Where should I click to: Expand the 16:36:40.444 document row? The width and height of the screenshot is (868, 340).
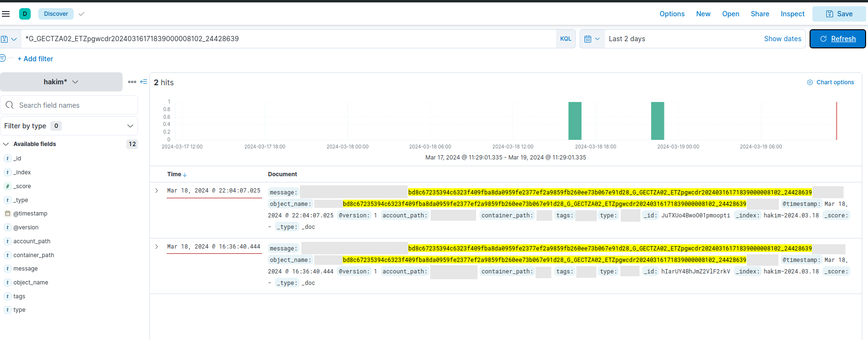(x=157, y=247)
